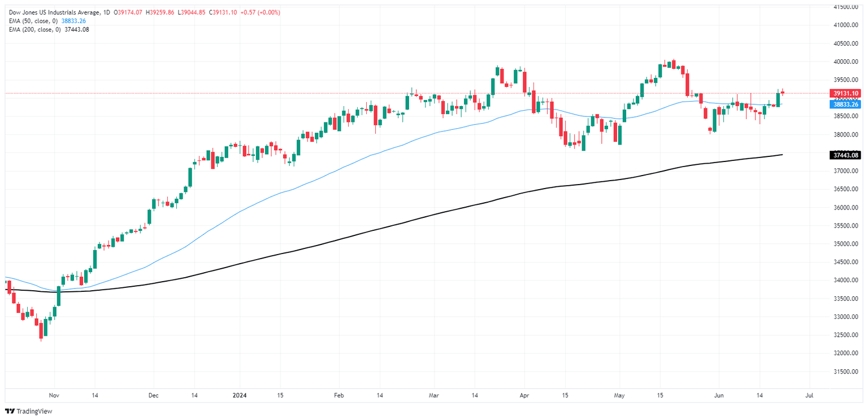Click the black 37443.08 EMA price label
This screenshot has width=868, height=420.
(845, 155)
